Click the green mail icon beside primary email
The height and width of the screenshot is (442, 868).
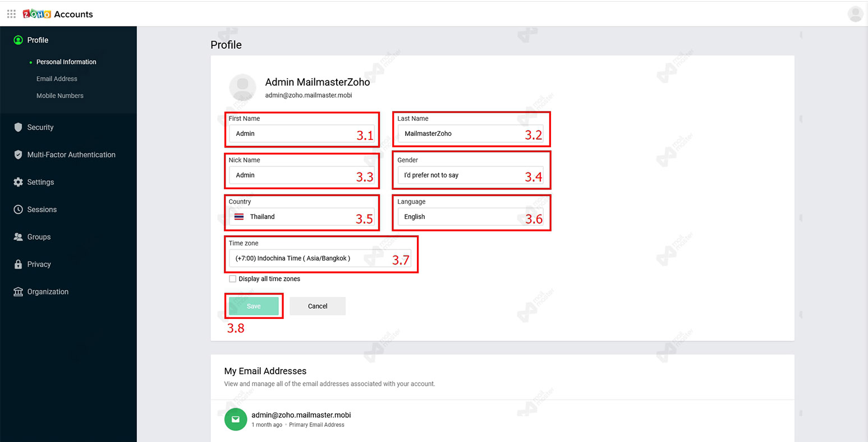pyautogui.click(x=236, y=420)
